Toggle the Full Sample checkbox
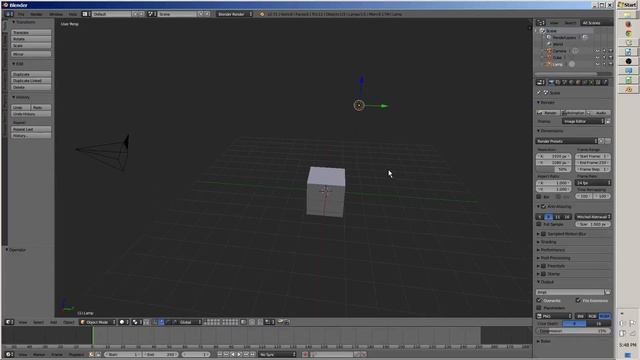 (x=539, y=224)
